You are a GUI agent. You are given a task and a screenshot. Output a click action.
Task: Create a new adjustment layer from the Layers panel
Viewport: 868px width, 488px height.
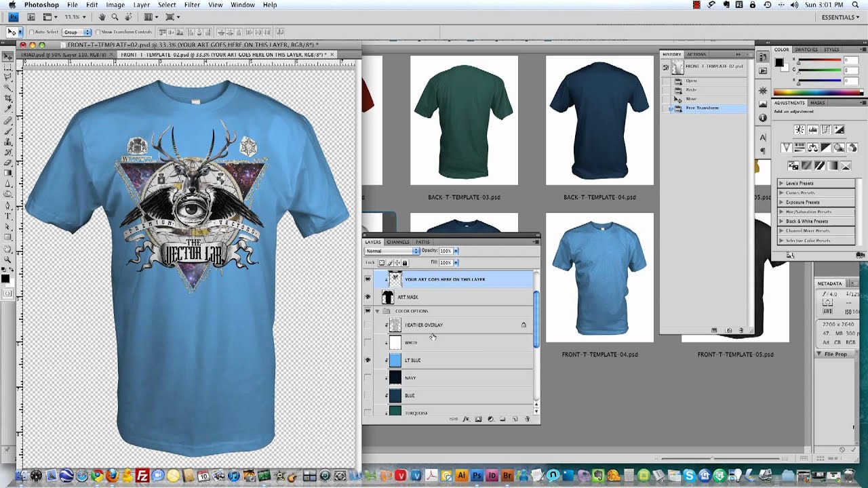pos(490,420)
